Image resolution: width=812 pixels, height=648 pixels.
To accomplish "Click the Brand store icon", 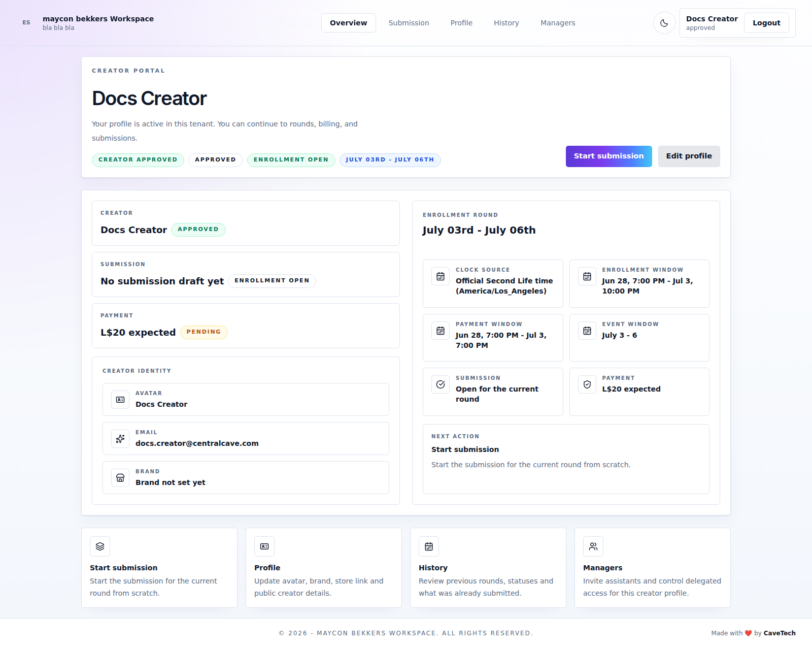I will 120,478.
